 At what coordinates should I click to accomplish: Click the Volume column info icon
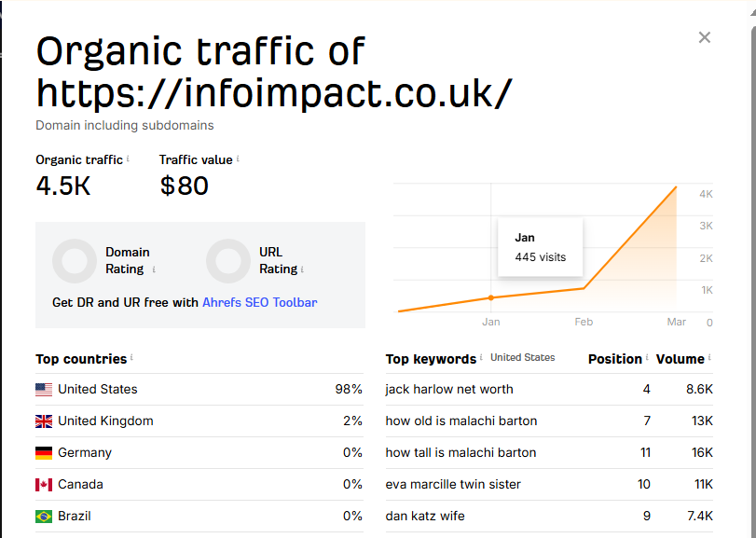click(x=709, y=357)
